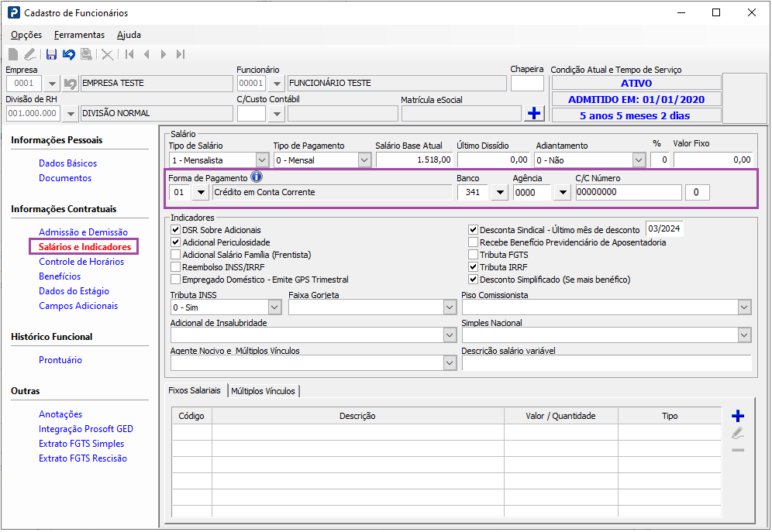The height and width of the screenshot is (532, 772).
Task: Expand the Adiantamento dropdown
Action: 639,160
